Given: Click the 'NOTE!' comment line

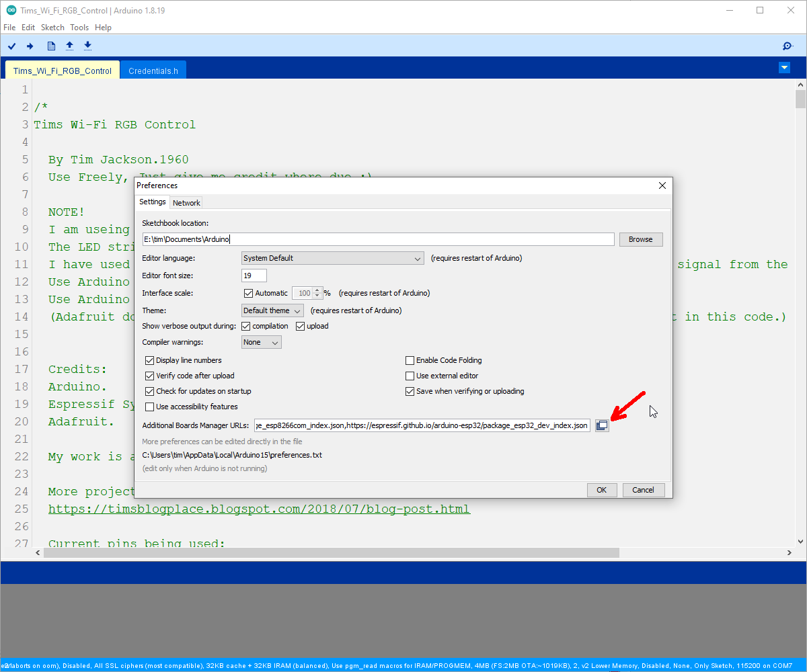Looking at the screenshot, I should click(x=67, y=212).
